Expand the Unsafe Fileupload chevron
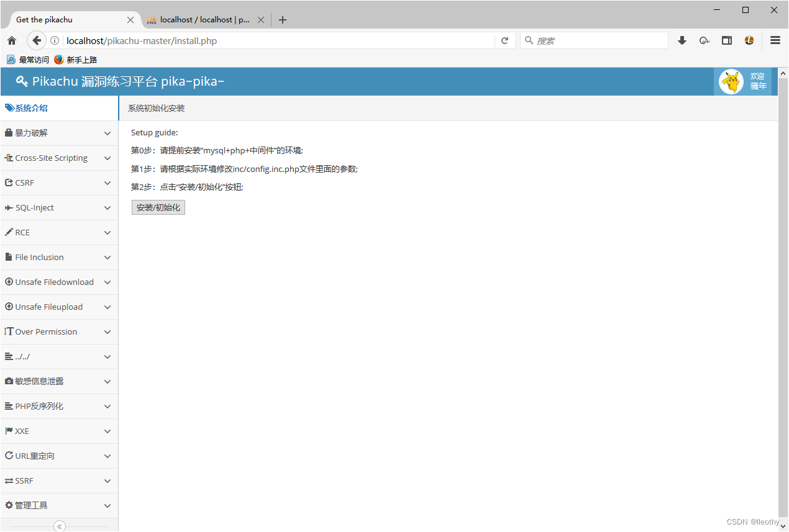This screenshot has width=789, height=532. pyautogui.click(x=107, y=307)
